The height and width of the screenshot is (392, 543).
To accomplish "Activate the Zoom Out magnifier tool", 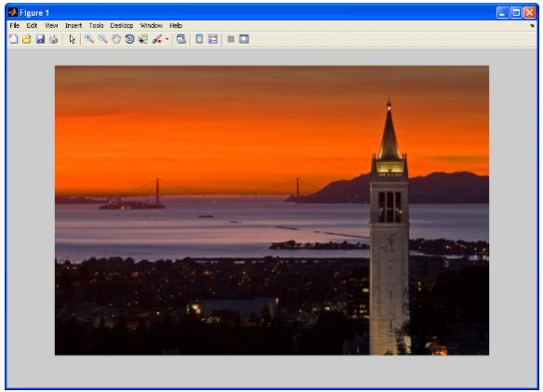I will (102, 39).
